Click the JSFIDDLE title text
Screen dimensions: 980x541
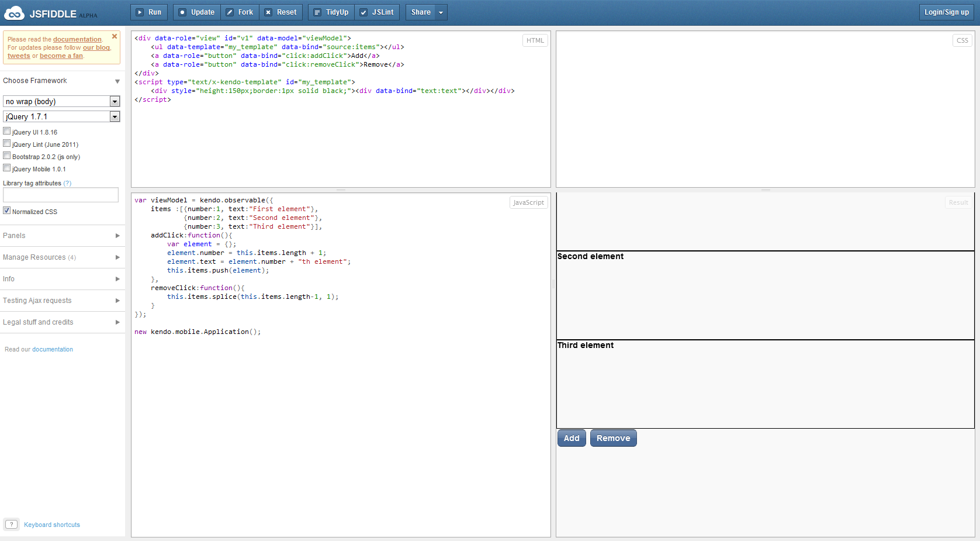coord(53,14)
